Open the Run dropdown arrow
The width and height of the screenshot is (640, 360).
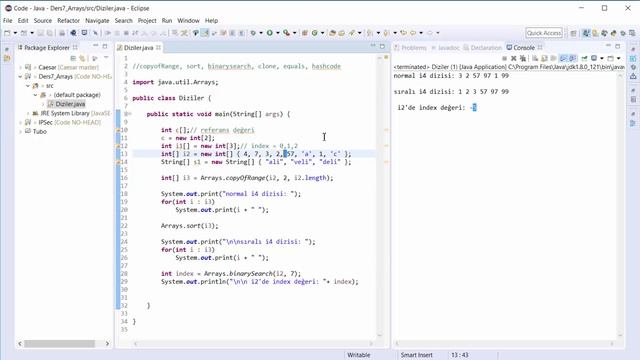point(278,33)
